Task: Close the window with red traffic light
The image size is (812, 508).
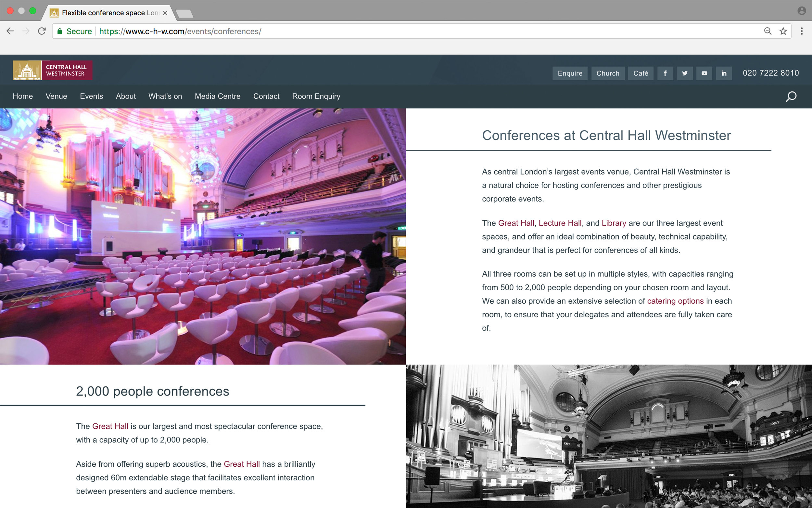Action: point(10,11)
